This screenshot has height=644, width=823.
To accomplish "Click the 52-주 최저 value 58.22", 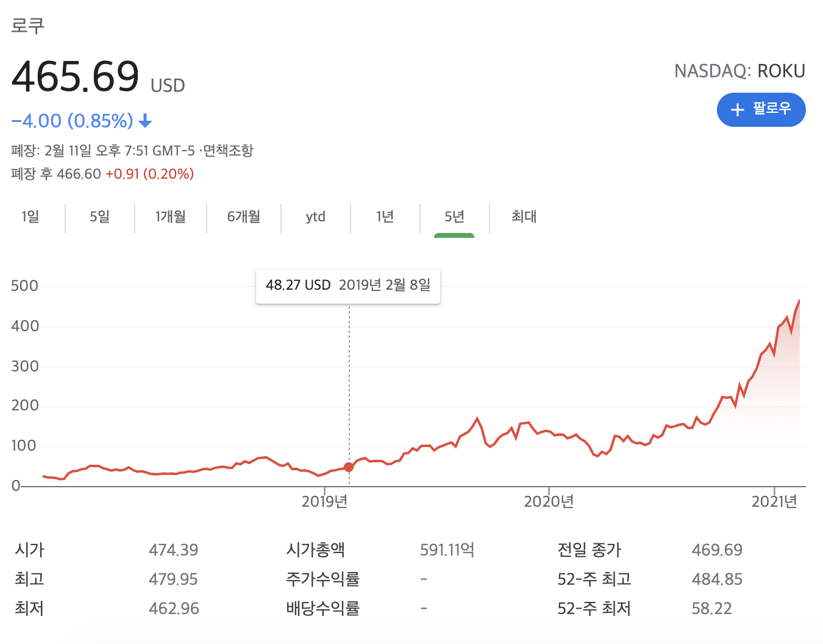I will pos(711,609).
